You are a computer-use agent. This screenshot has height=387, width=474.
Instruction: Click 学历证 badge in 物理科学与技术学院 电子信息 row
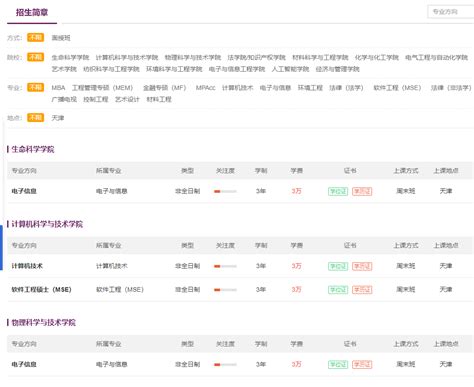click(362, 365)
